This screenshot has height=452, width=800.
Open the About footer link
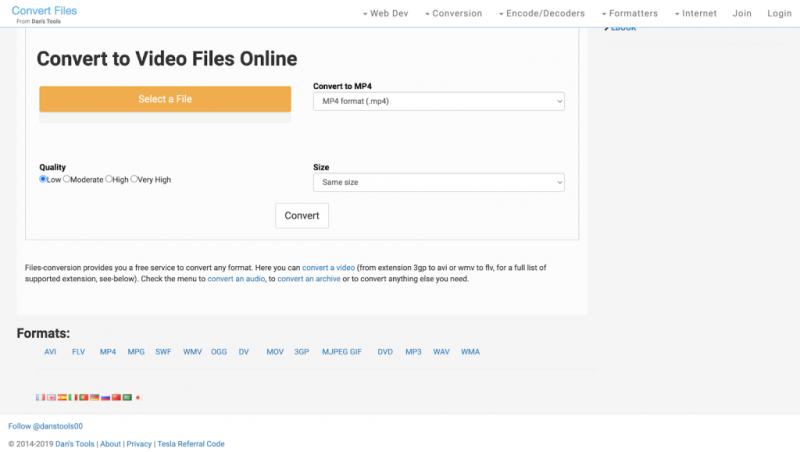[111, 444]
